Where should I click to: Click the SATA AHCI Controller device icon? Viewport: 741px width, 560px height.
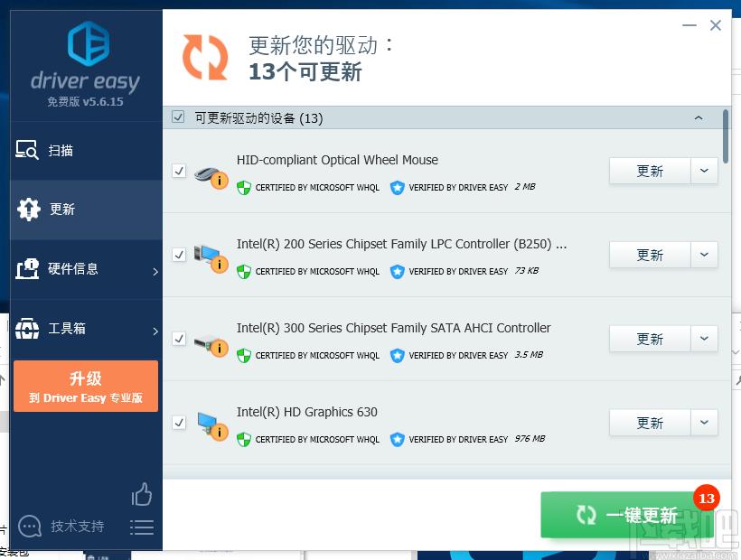pos(211,345)
